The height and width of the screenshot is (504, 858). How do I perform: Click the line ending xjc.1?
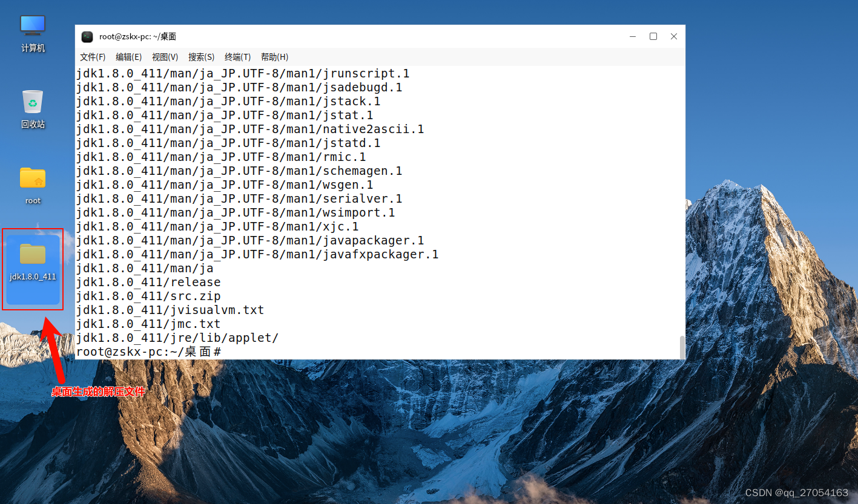[217, 226]
